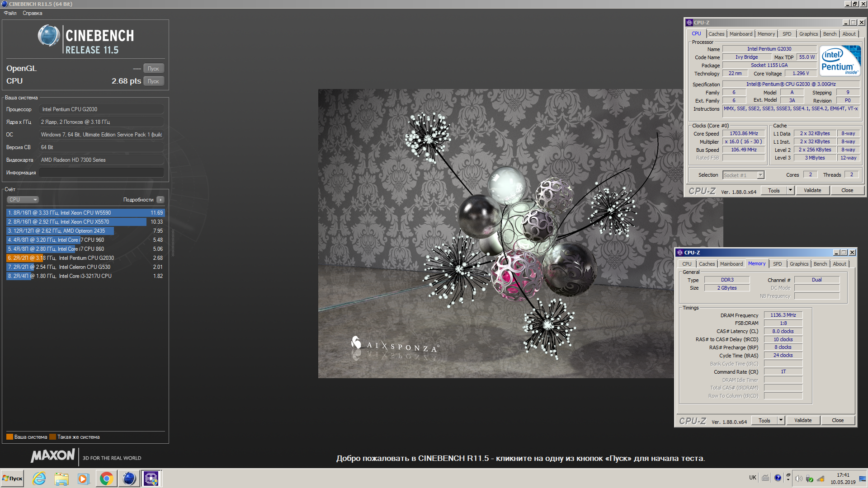Select highlighted row Intel Pentium CPU G2030
This screenshot has height=488, width=868.
(x=85, y=258)
